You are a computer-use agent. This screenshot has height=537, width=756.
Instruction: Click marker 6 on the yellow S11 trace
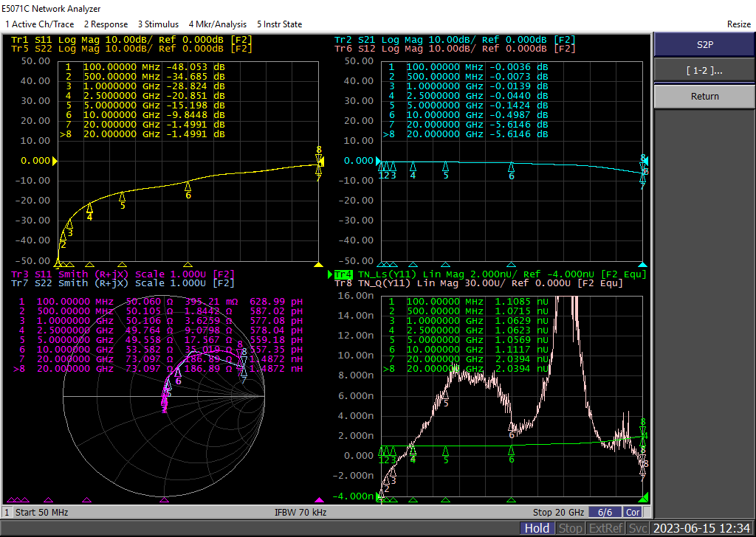click(188, 189)
